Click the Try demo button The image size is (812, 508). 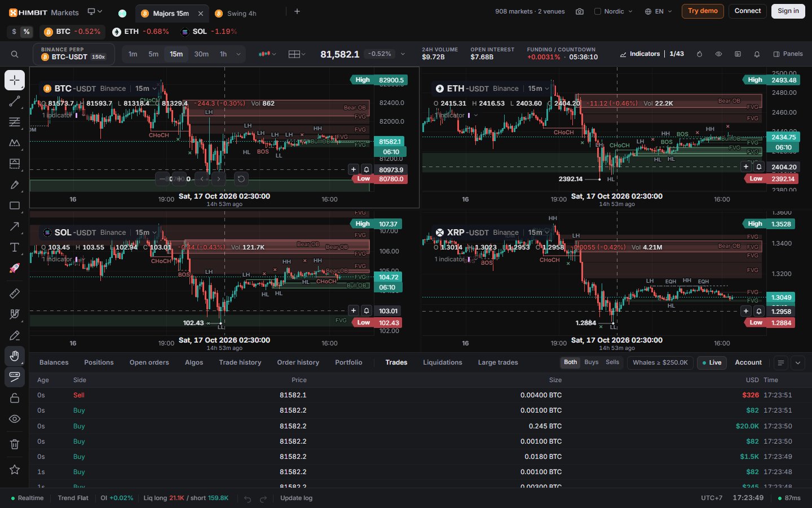coord(703,11)
